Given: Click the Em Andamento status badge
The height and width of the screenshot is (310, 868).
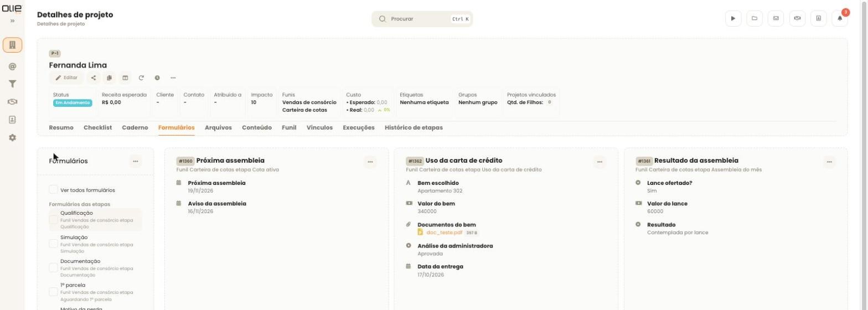Looking at the screenshot, I should pos(73,103).
